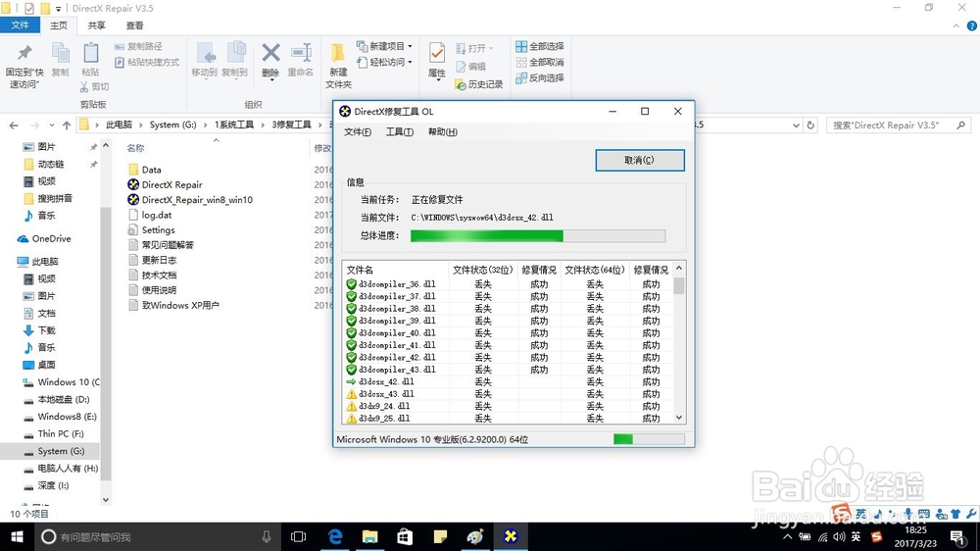Select the d3dcsx_42.dll row
The width and height of the screenshot is (980, 551).
pyautogui.click(x=508, y=381)
